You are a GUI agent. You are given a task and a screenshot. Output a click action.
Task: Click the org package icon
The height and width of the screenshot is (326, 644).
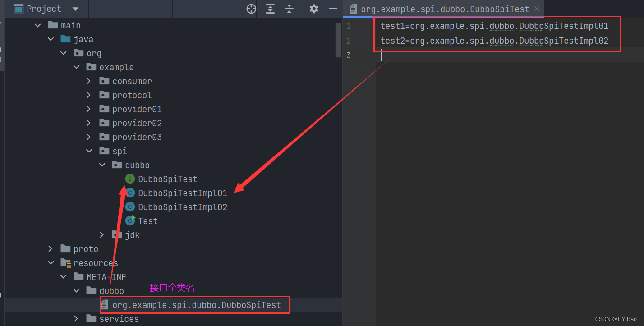click(78, 53)
